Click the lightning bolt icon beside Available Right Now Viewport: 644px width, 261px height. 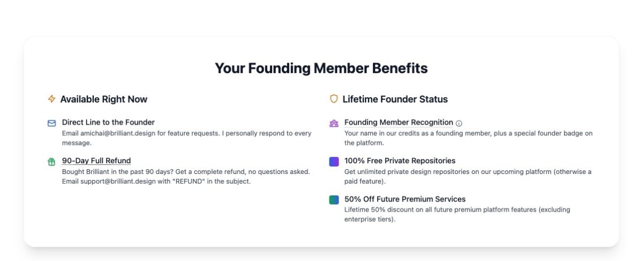click(x=52, y=99)
